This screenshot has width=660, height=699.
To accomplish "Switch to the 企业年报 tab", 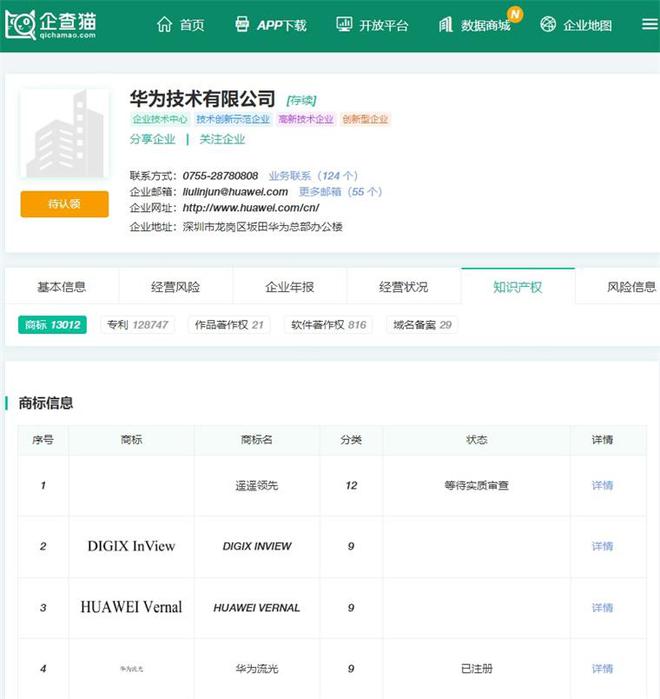I will [290, 287].
